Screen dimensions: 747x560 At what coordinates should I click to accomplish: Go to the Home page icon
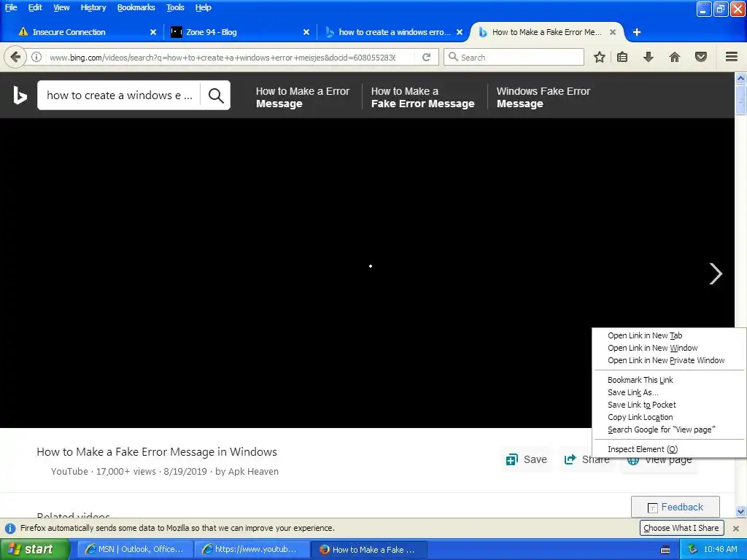[x=675, y=57]
